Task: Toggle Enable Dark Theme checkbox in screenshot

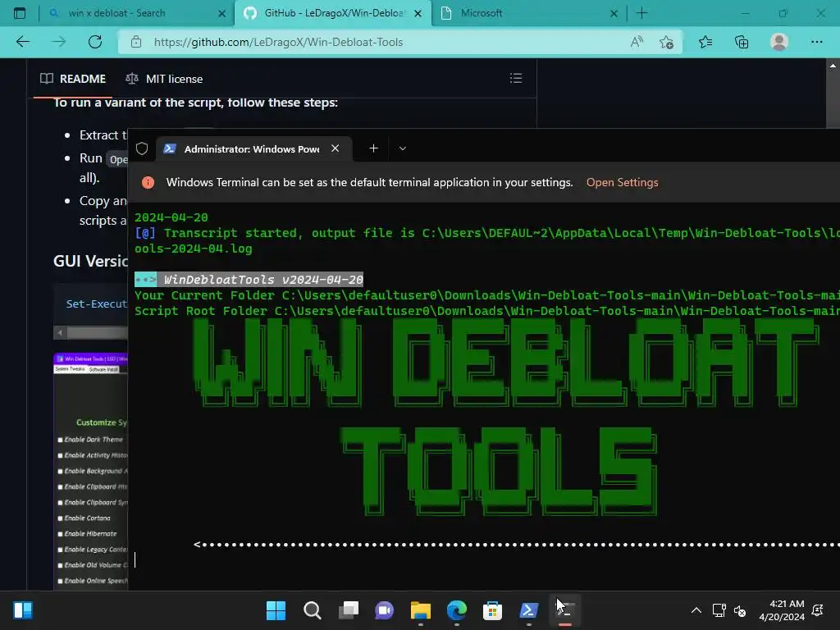Action: click(x=60, y=440)
